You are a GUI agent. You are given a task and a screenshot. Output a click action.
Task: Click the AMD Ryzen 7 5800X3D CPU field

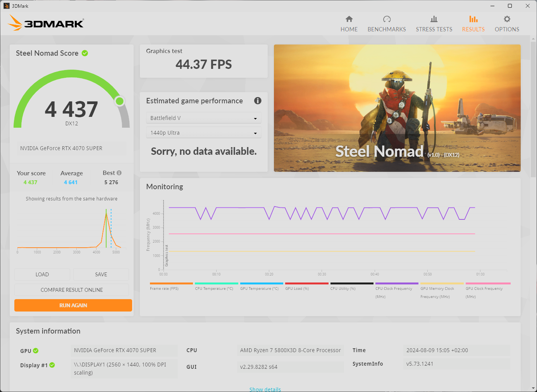(x=291, y=350)
